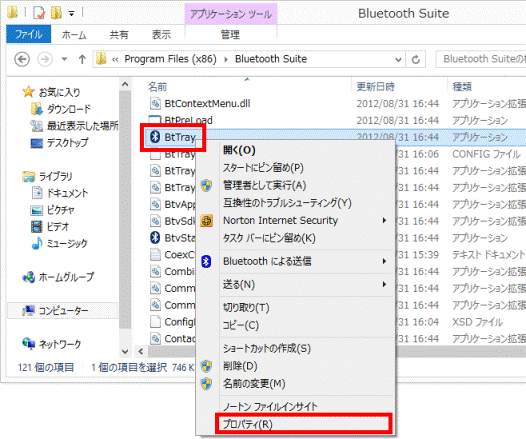This screenshot has width=526, height=439.
Task: Switch to the 共有 ribbon tab
Action: click(119, 35)
